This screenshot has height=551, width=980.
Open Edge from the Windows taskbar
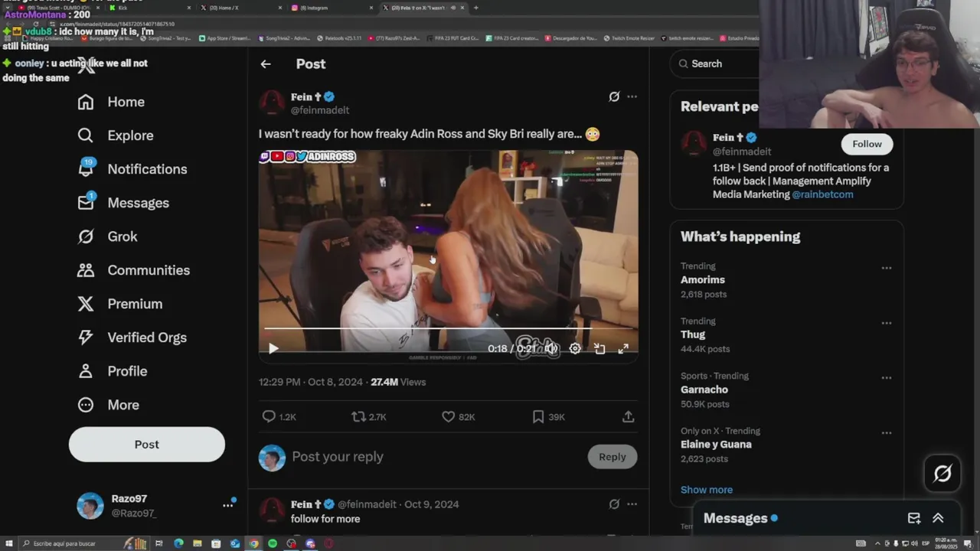(178, 543)
